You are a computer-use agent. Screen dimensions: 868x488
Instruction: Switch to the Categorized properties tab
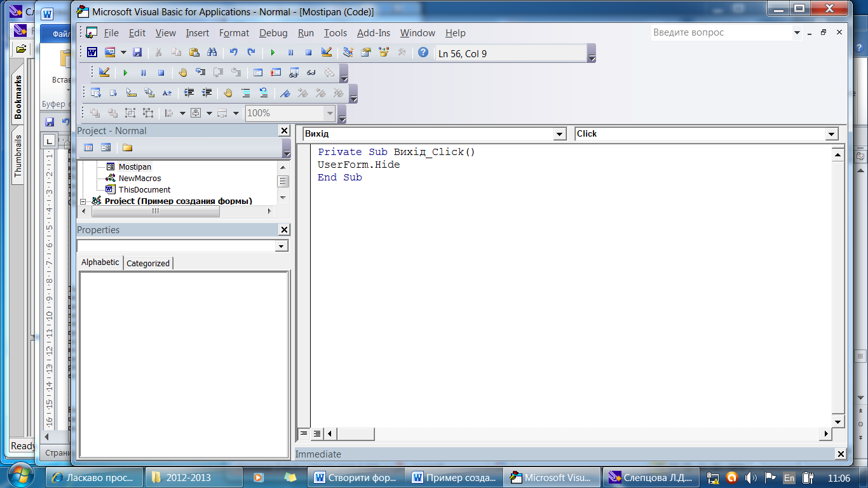pyautogui.click(x=148, y=263)
